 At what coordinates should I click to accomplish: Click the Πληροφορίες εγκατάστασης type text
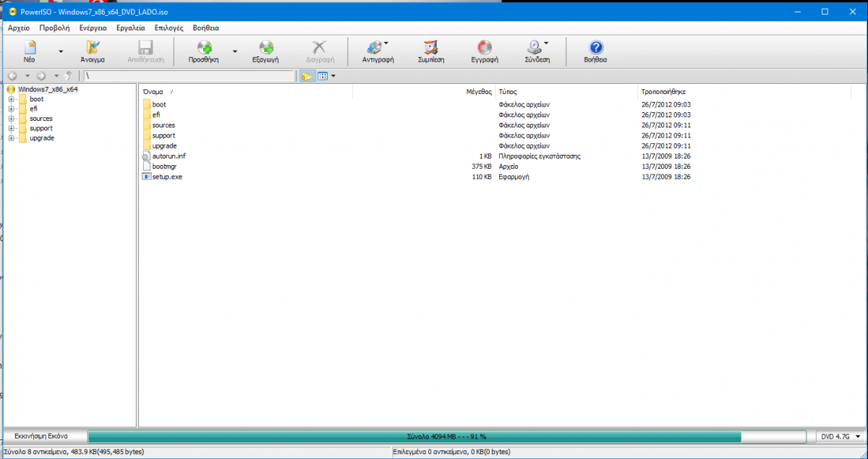tap(540, 156)
